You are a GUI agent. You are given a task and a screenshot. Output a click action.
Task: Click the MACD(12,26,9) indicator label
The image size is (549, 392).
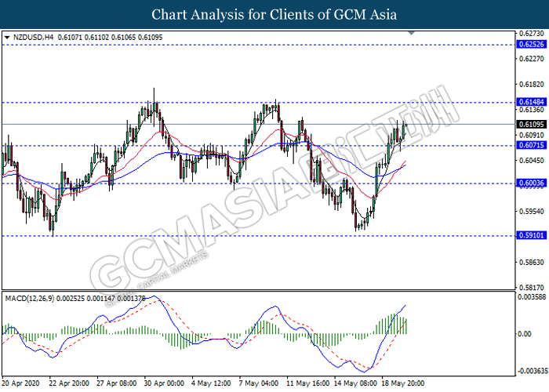[30, 299]
